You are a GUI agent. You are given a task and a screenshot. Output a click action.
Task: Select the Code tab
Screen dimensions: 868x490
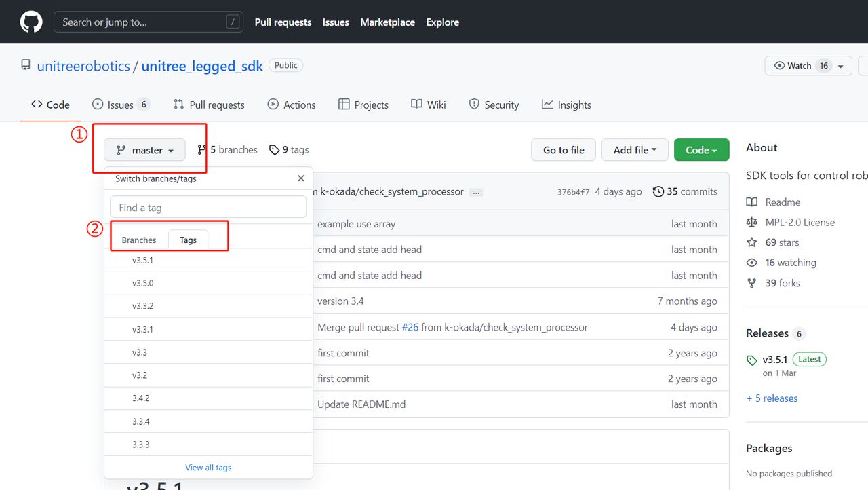(50, 105)
